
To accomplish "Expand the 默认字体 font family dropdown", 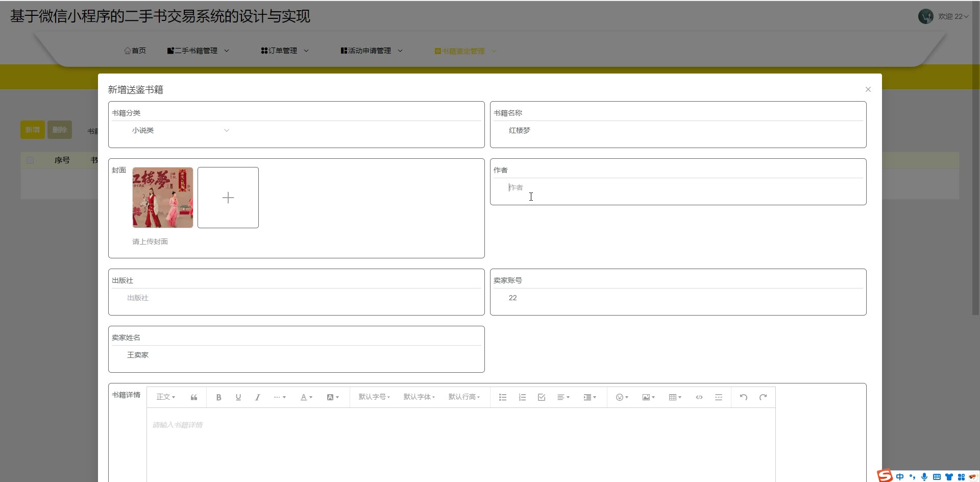I will 419,397.
